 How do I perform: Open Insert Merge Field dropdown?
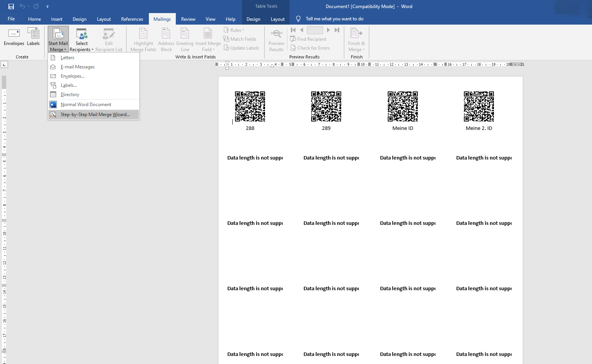208,39
